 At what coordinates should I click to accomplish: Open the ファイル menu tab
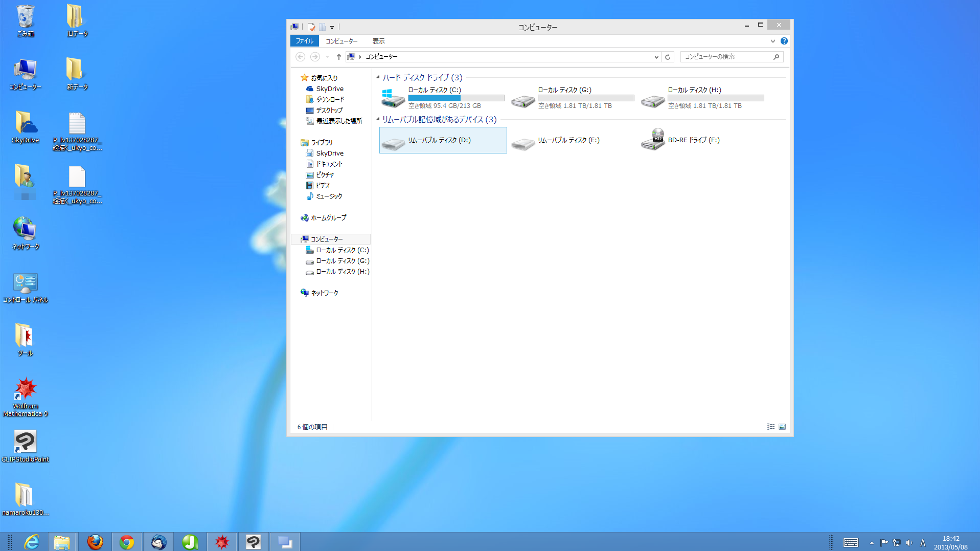[x=304, y=41]
